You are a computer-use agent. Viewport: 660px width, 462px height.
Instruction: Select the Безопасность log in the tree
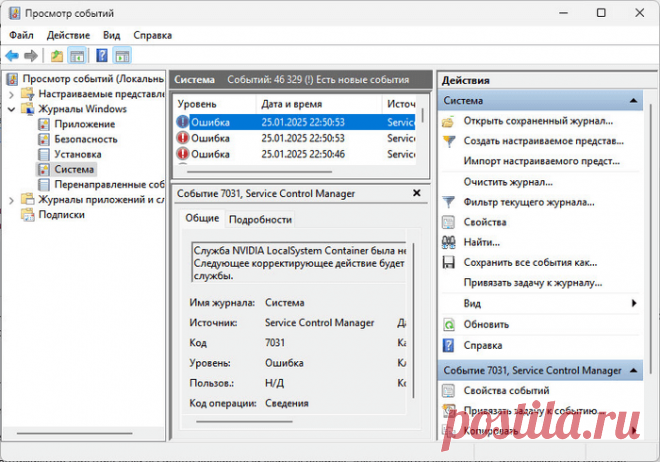pyautogui.click(x=86, y=139)
